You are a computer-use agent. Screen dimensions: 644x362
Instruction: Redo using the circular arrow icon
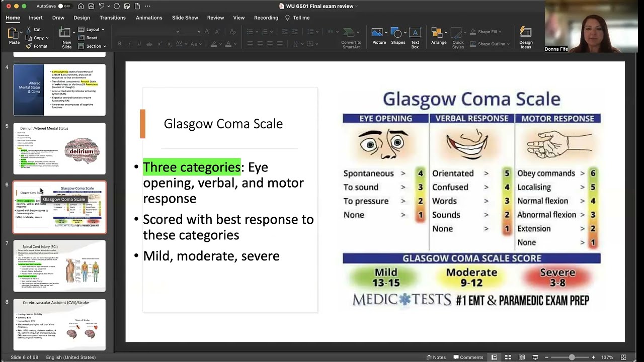point(117,6)
